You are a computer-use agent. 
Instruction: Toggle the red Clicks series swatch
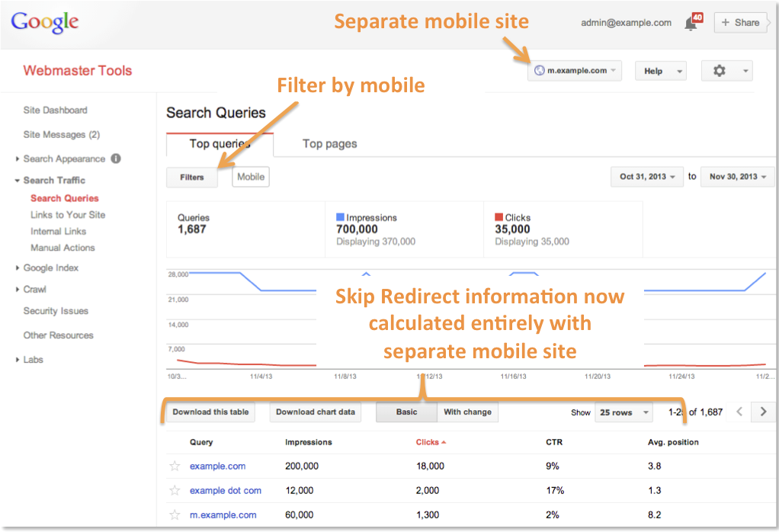(498, 217)
